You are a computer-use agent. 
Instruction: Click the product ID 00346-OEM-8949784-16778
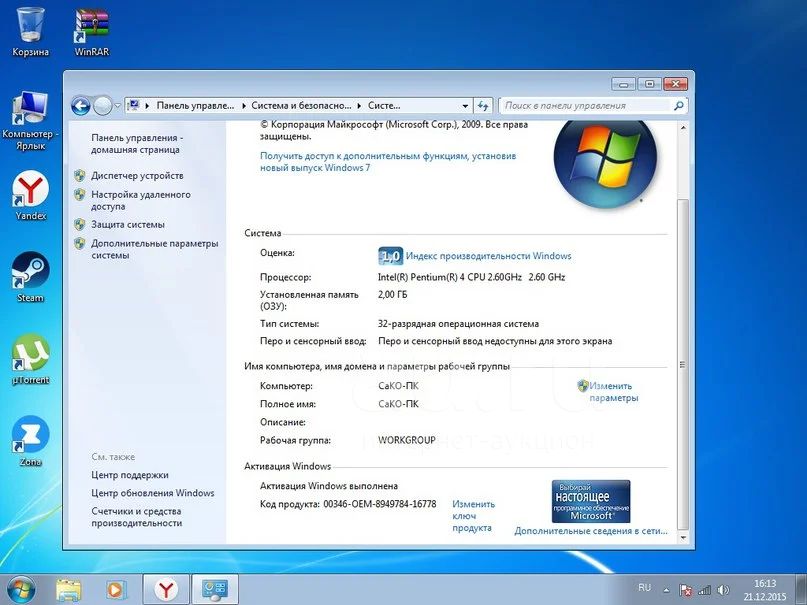click(x=380, y=504)
